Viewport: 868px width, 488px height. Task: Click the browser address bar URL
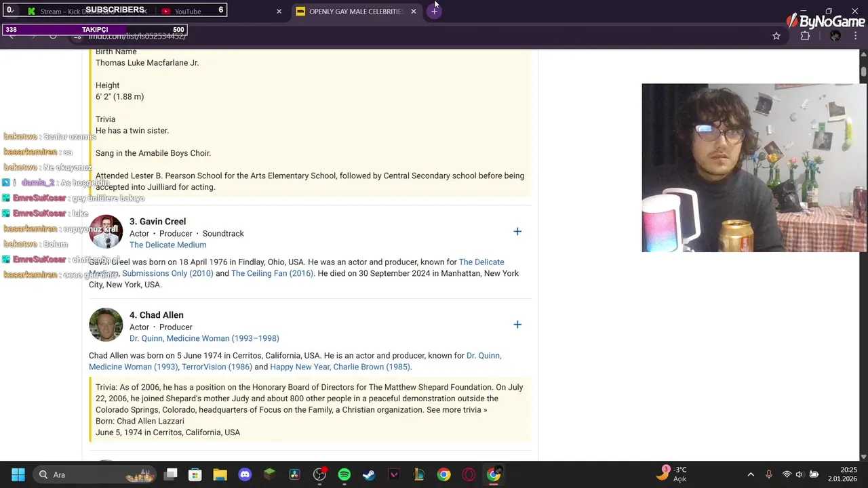click(x=137, y=36)
